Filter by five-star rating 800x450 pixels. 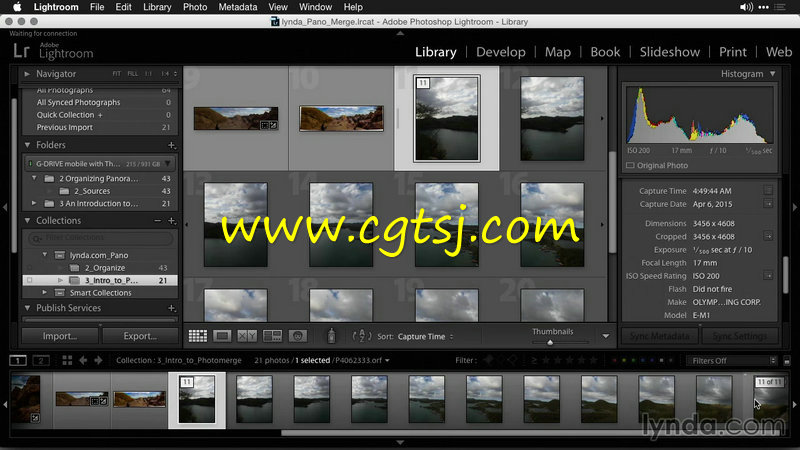click(x=593, y=360)
